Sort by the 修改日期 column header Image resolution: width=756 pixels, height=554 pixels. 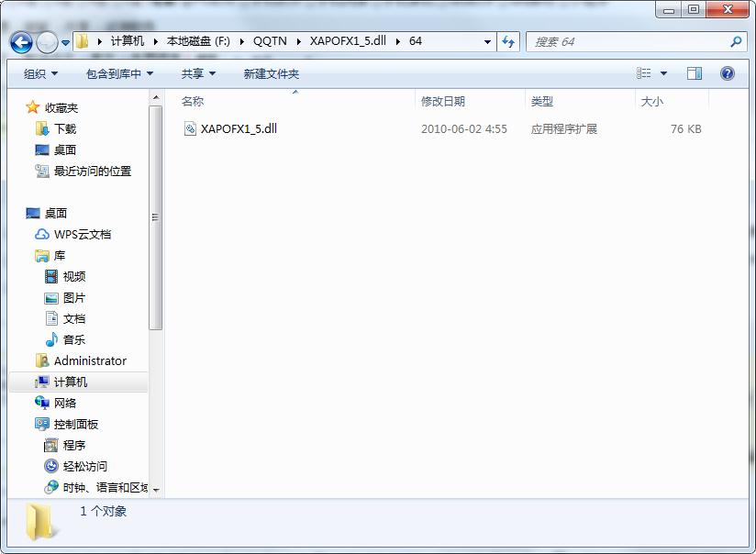(x=442, y=101)
